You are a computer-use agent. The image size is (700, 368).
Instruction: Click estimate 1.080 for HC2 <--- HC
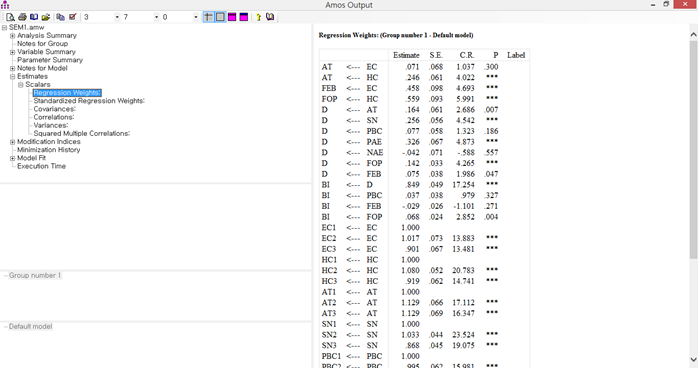[410, 271]
